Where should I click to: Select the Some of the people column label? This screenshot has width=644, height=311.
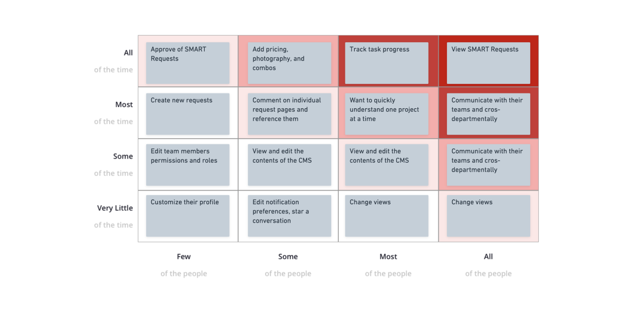click(288, 257)
